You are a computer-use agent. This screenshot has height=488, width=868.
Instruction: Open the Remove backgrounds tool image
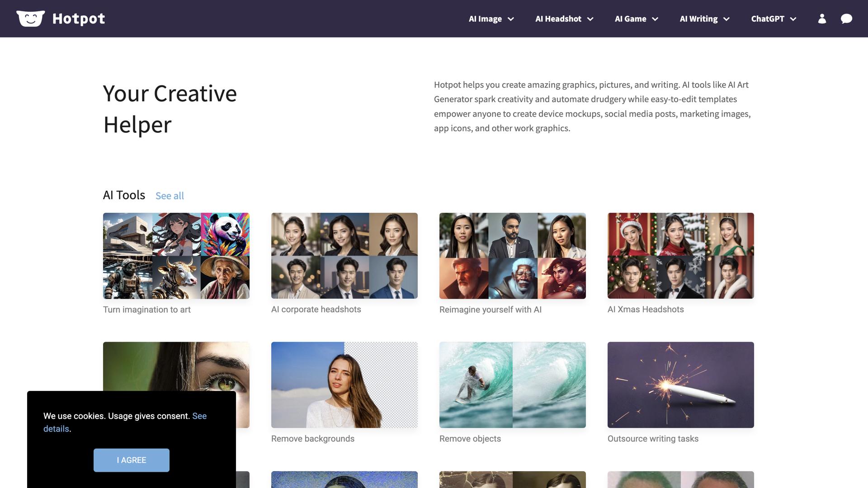point(344,385)
